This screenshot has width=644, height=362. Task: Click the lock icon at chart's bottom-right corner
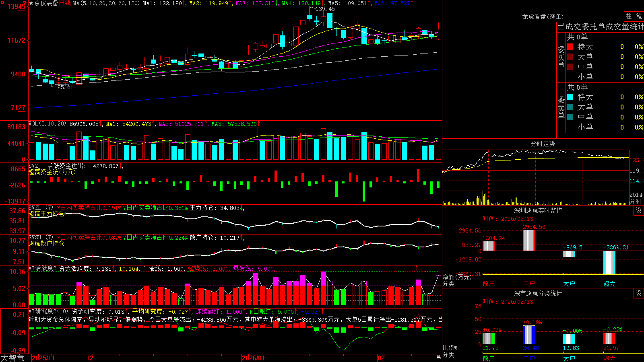click(x=438, y=357)
